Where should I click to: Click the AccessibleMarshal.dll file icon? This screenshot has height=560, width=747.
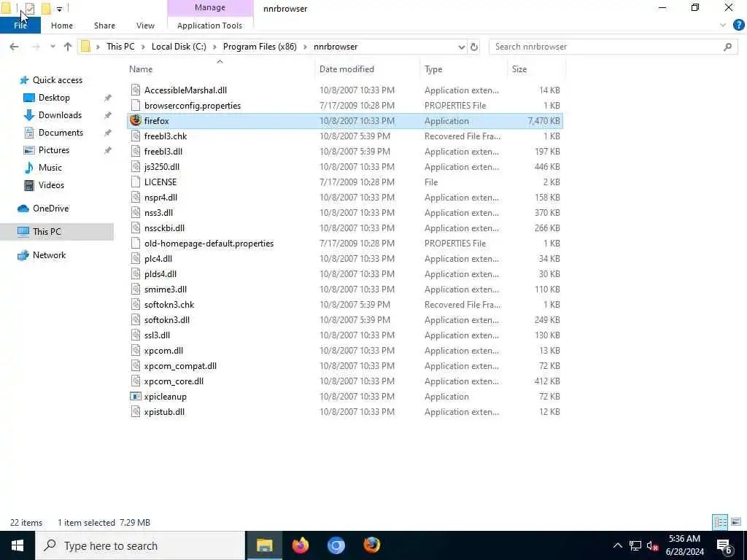click(136, 90)
